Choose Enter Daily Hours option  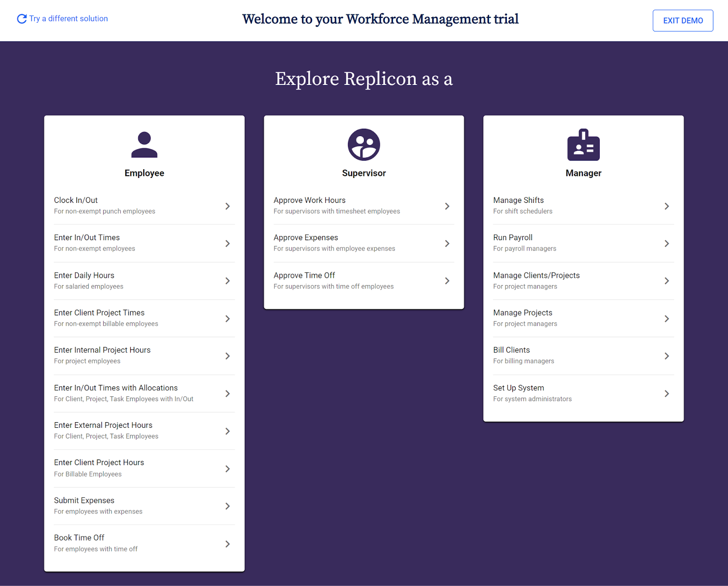tap(144, 281)
